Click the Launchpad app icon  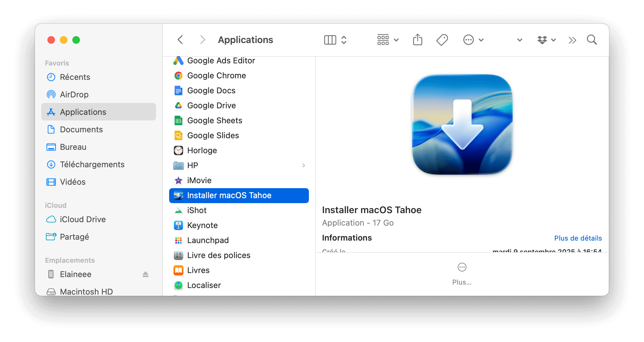178,240
